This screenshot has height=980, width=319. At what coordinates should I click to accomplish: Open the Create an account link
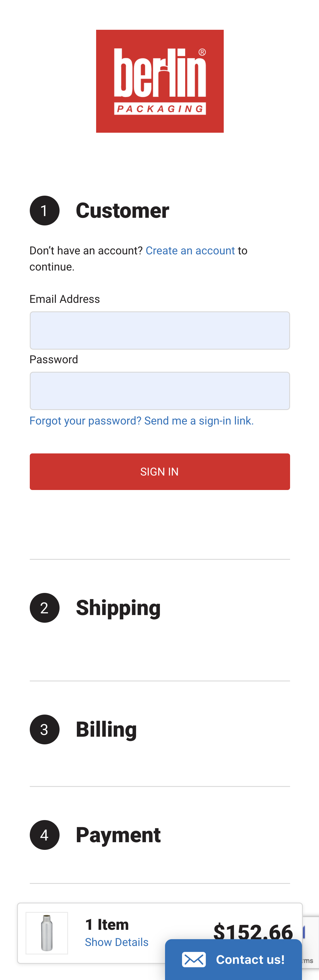[190, 250]
